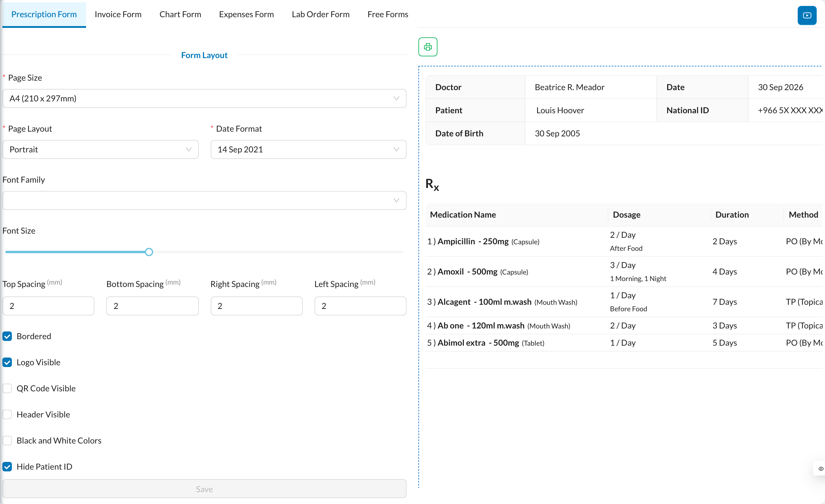Click the Ab one - 120ml m.wash entry

click(x=481, y=326)
